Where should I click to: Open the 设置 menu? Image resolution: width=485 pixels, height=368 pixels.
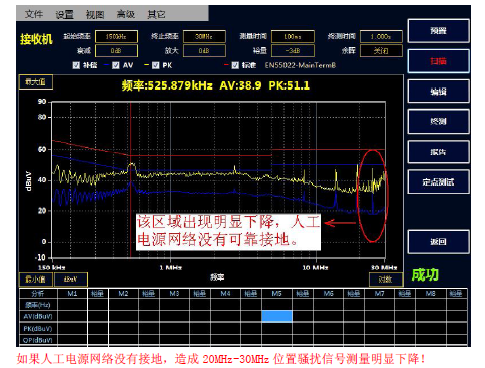(64, 14)
